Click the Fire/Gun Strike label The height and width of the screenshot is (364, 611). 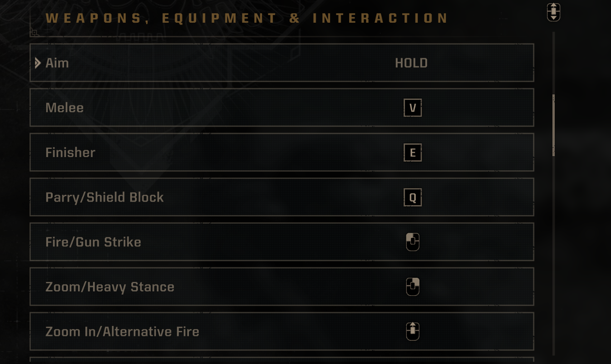93,242
